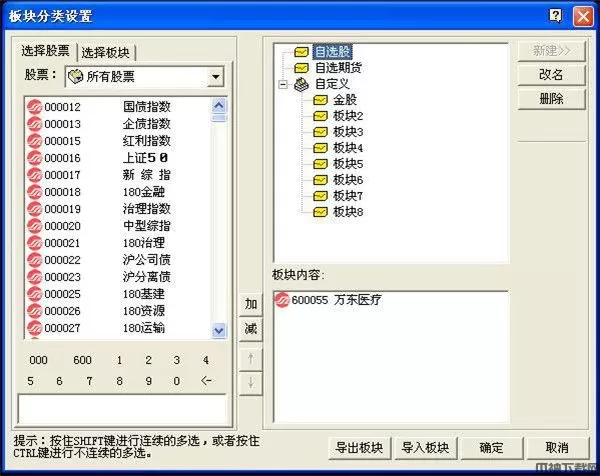Viewport: 600px width, 476px height.
Task: Click the 自选股 folder icon
Action: tap(302, 52)
